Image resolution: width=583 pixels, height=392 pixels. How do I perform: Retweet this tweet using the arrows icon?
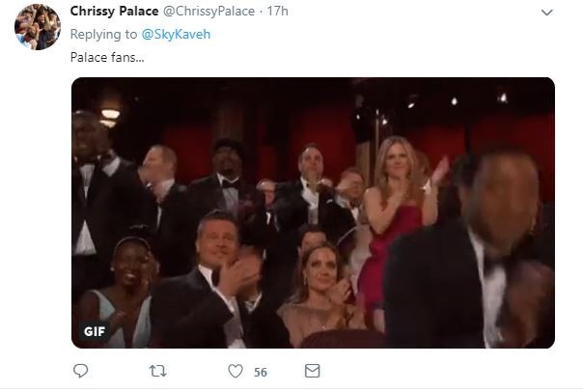pyautogui.click(x=156, y=371)
